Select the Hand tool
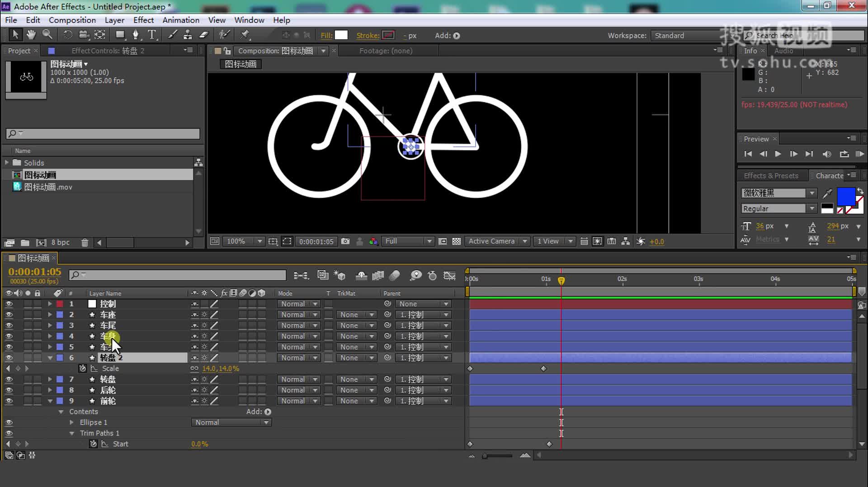868x487 pixels. point(31,35)
